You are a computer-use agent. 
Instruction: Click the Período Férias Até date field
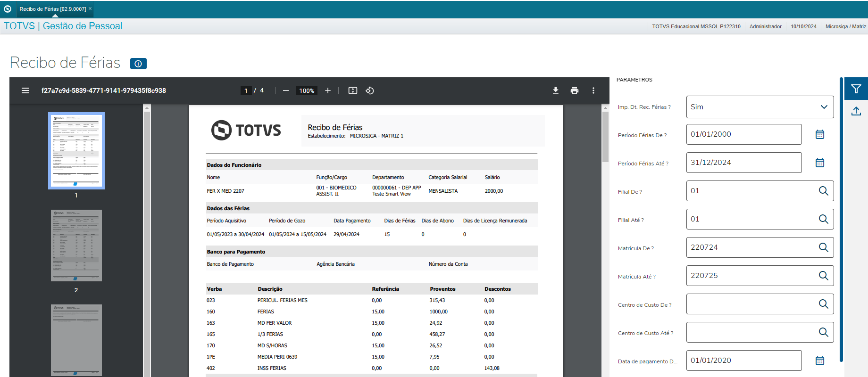click(x=744, y=163)
